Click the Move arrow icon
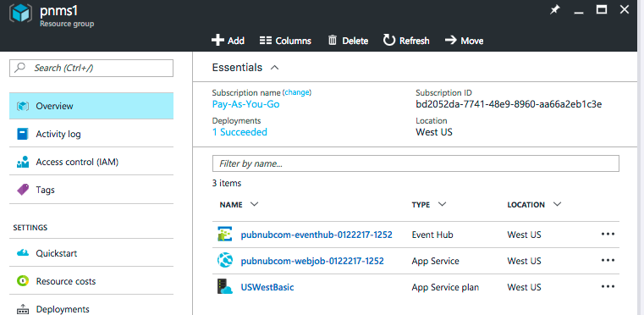 pyautogui.click(x=450, y=40)
